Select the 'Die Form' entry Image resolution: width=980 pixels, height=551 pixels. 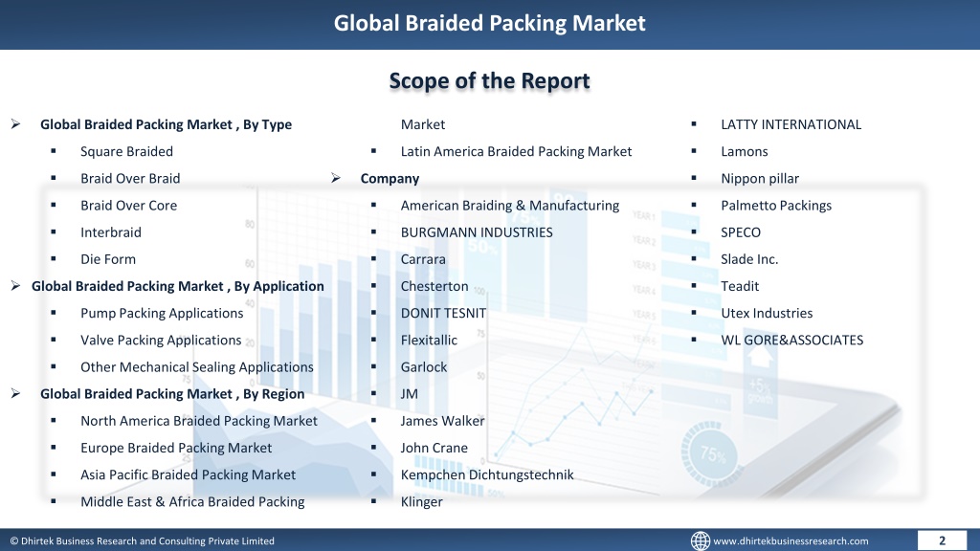point(108,258)
